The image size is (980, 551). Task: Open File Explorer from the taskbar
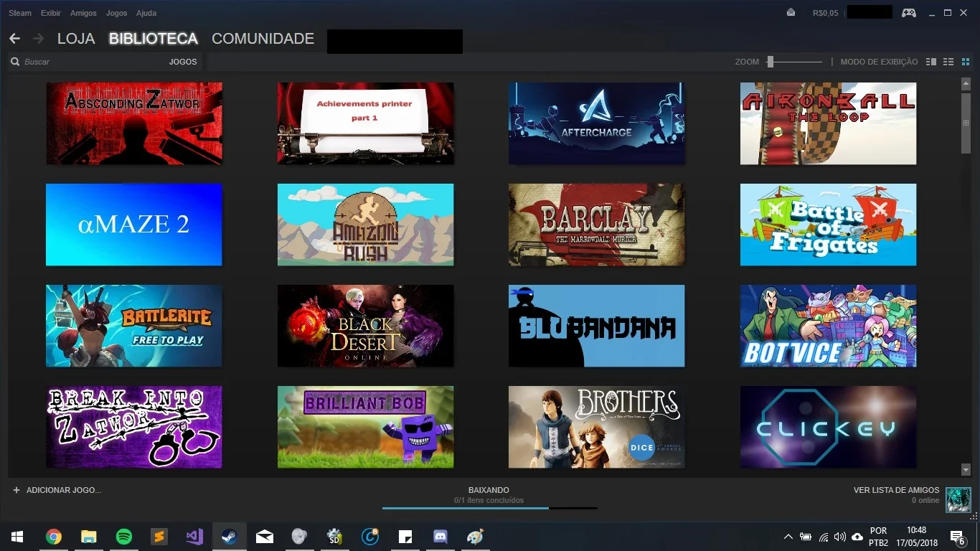click(x=89, y=537)
